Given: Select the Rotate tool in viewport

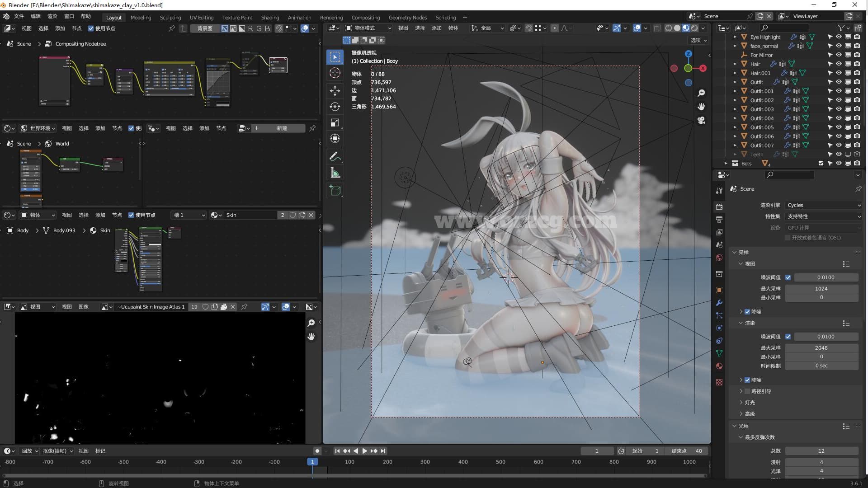Looking at the screenshot, I should [x=335, y=107].
